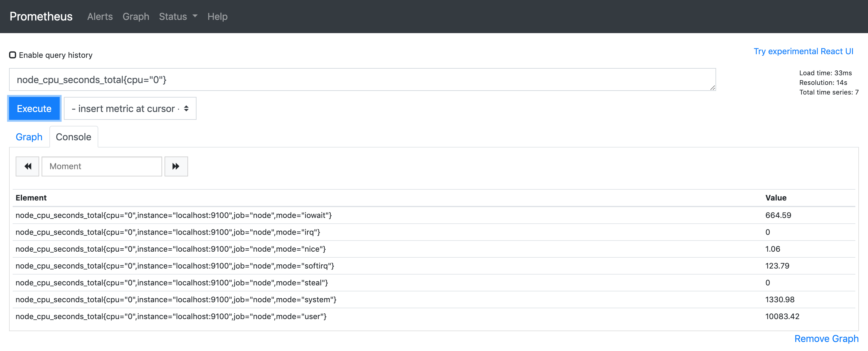
Task: Open Alerts in the navigation bar
Action: 100,17
